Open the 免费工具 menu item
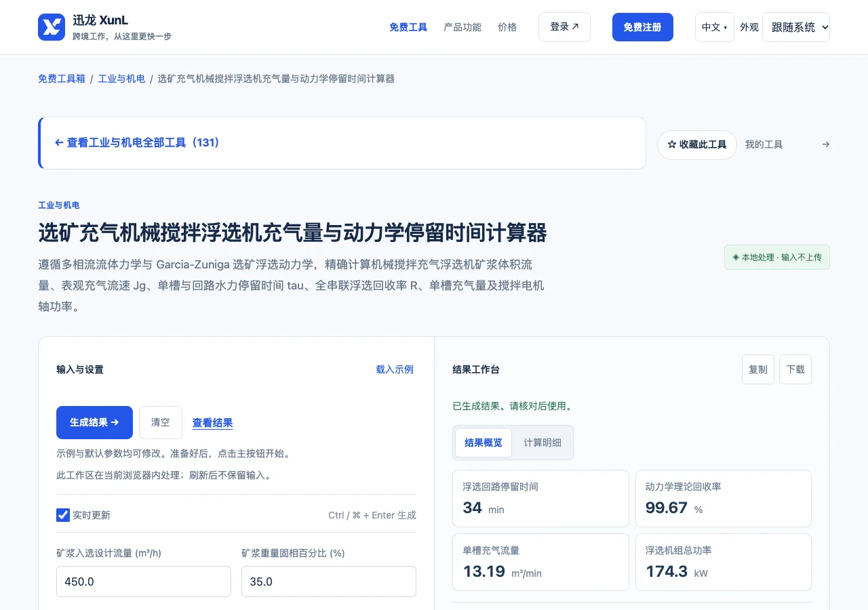The image size is (868, 610). click(408, 27)
